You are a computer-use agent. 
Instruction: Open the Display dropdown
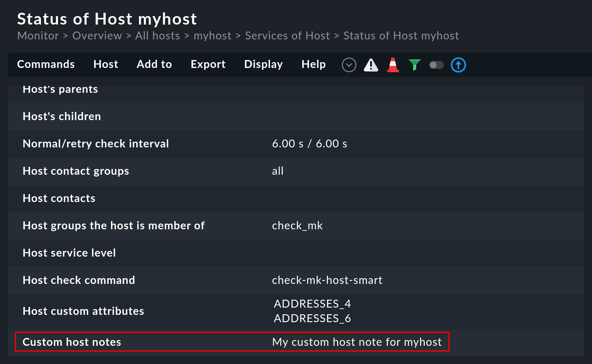[263, 64]
